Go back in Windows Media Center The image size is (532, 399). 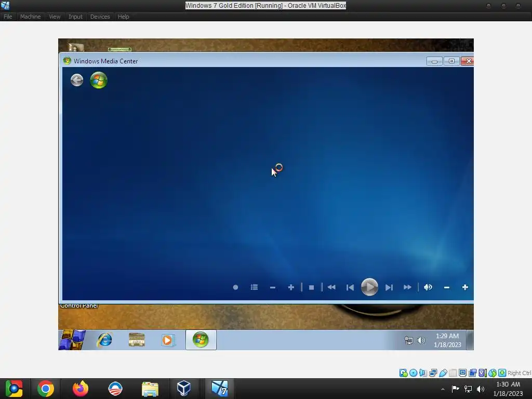tap(77, 80)
